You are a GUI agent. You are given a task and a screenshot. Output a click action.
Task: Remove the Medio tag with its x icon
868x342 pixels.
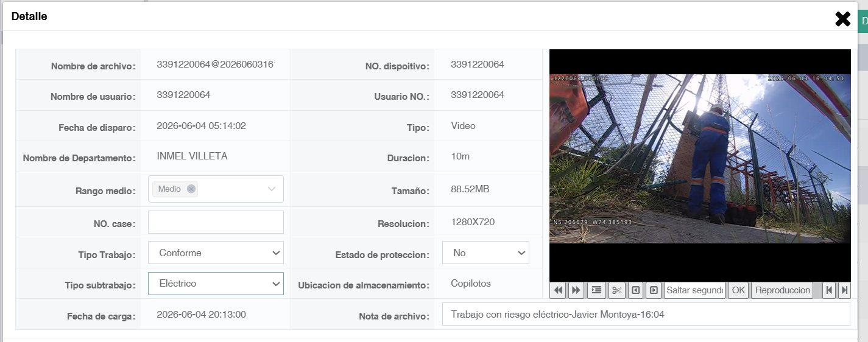pos(191,189)
